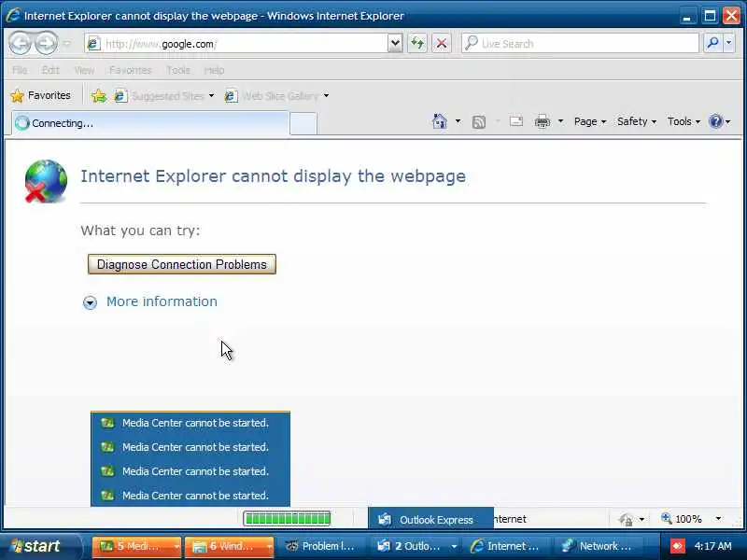Switch to Problem taskbar window
This screenshot has height=560, width=747.
(x=321, y=546)
